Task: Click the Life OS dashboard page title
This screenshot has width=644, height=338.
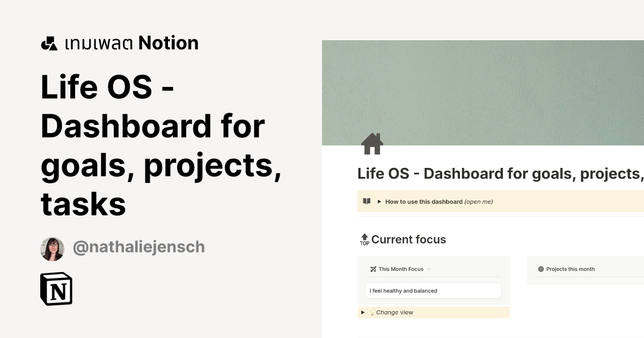Action: click(483, 173)
